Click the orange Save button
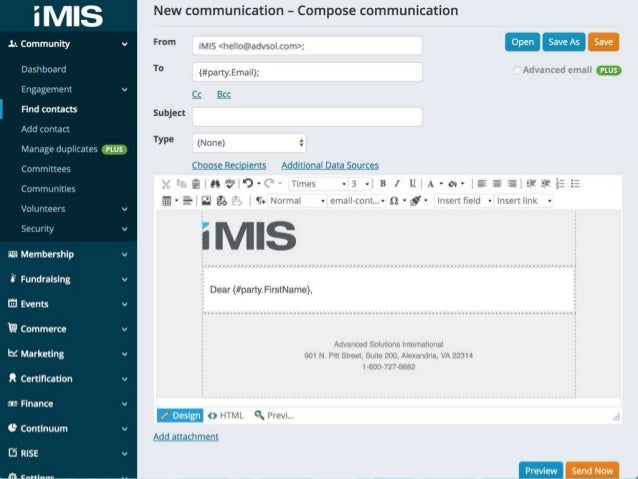Image resolution: width=638 pixels, height=479 pixels. pyautogui.click(x=603, y=42)
